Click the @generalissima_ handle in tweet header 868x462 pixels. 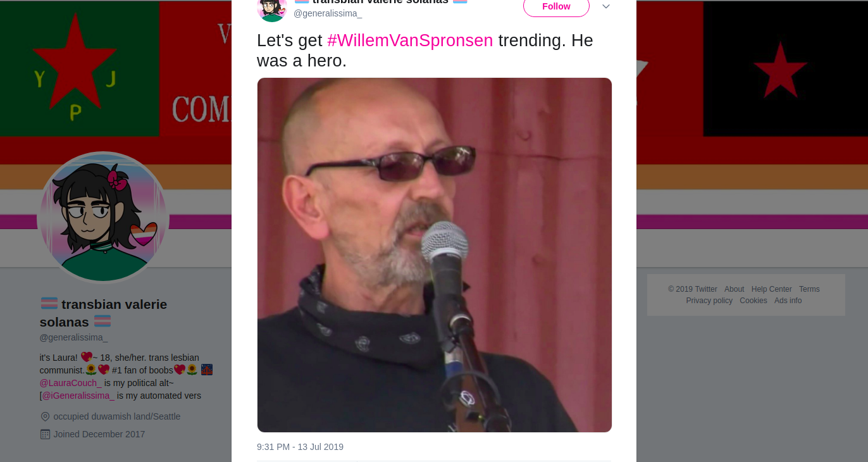pyautogui.click(x=328, y=13)
